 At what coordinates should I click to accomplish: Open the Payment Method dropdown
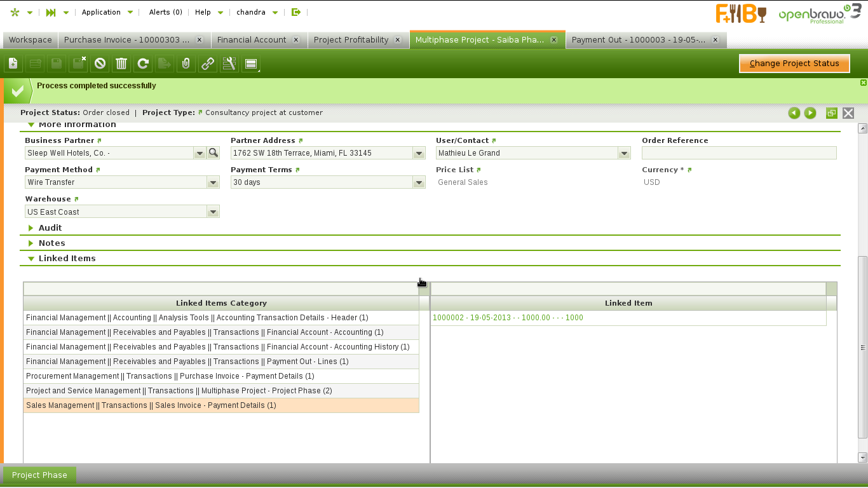click(x=213, y=182)
